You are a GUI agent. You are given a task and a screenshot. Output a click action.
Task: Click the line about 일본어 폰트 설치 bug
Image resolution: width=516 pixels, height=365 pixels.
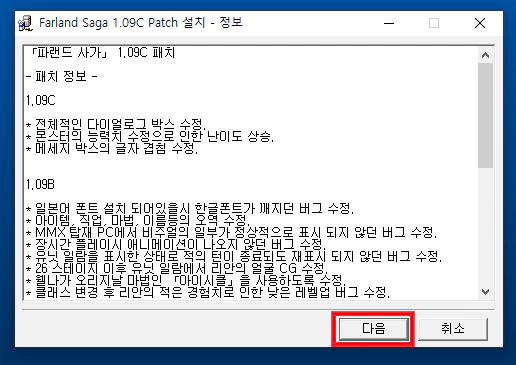pyautogui.click(x=190, y=209)
